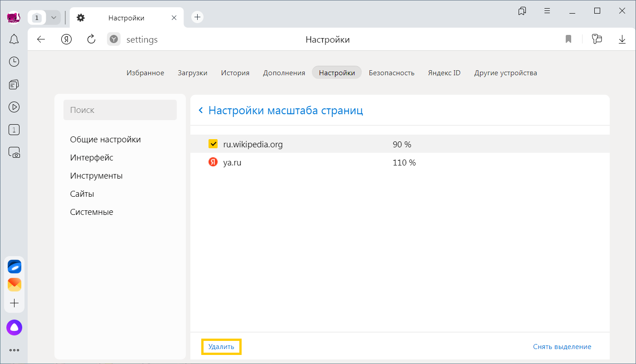Click the Настройки масштаба страниц heading
This screenshot has height=364, width=636.
286,111
